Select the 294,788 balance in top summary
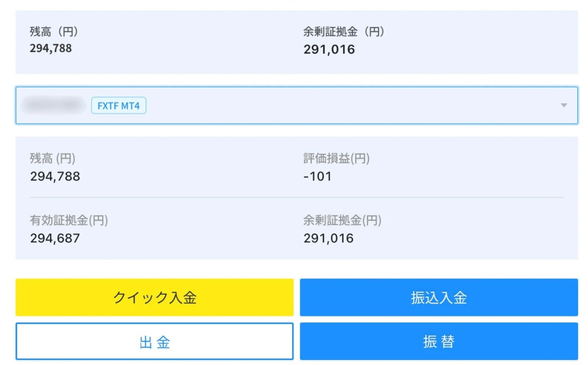Screen dimensions: 588x365 point(51,48)
